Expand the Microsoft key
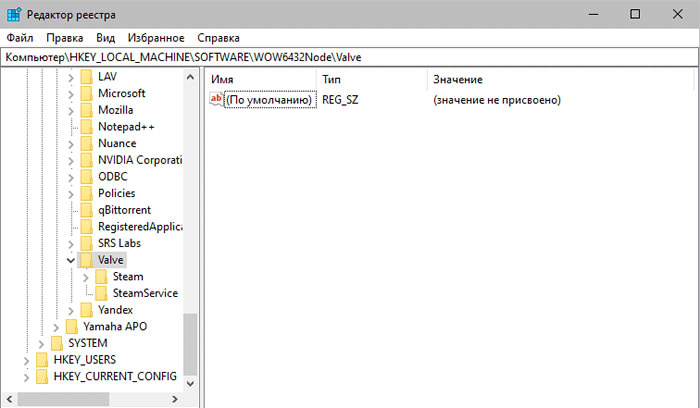The image size is (700, 408). click(71, 94)
